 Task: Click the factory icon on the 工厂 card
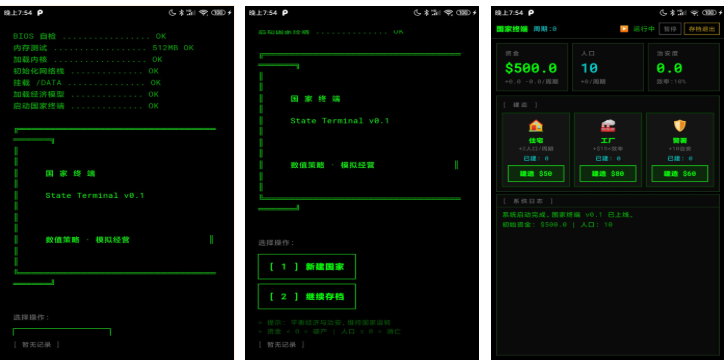point(608,126)
